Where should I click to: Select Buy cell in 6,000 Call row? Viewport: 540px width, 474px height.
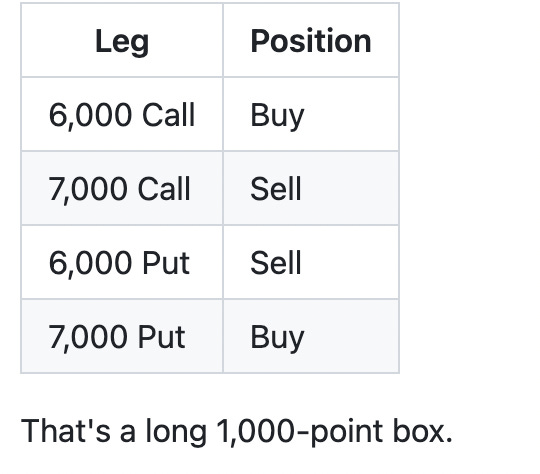pos(311,114)
